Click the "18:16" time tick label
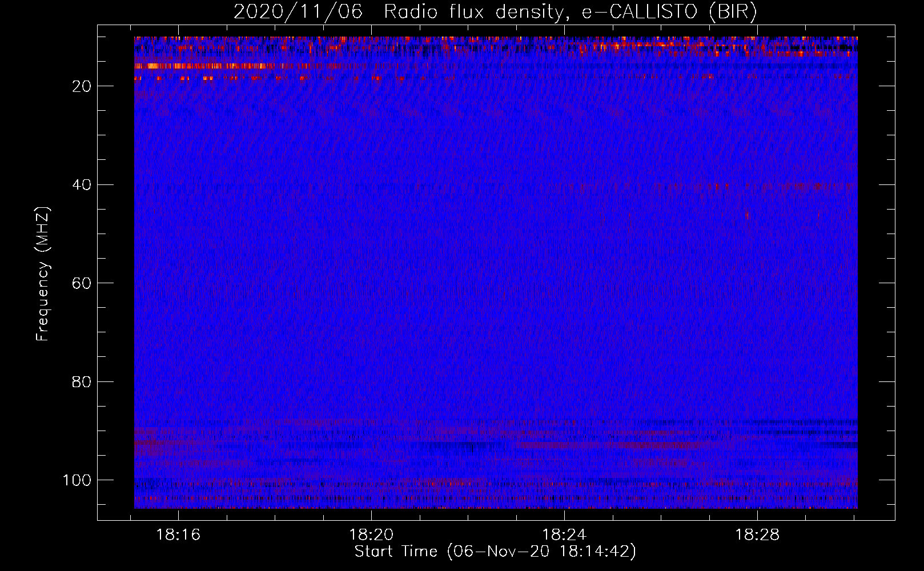 coord(179,535)
